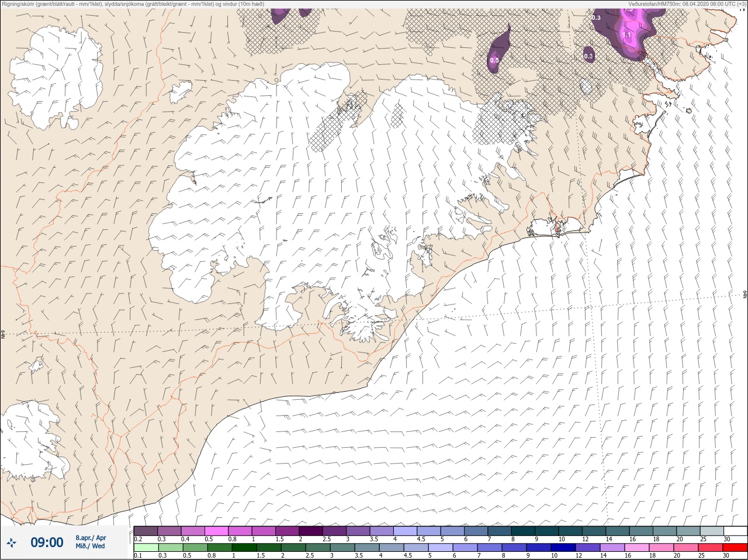Click the 'Mið./ Wed' weekday text
Image resolution: width=748 pixels, height=560 pixels.
tap(91, 546)
